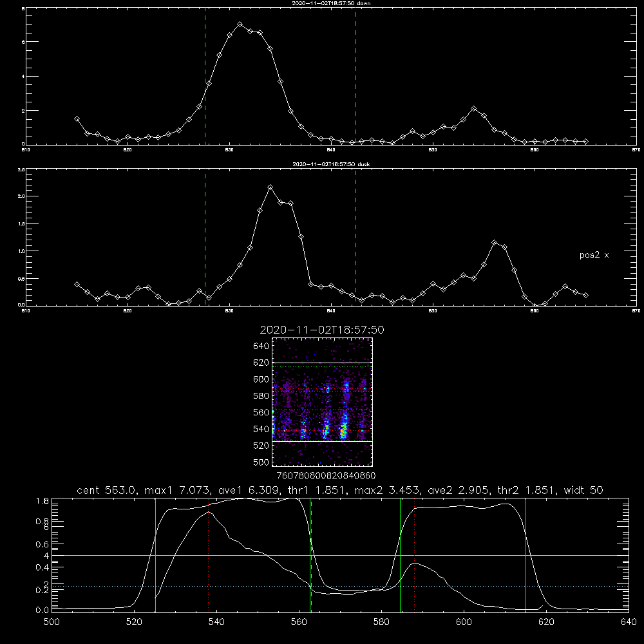Select the 'widt 50' value
Image resolution: width=644 pixels, height=644 pixels.
(583, 490)
